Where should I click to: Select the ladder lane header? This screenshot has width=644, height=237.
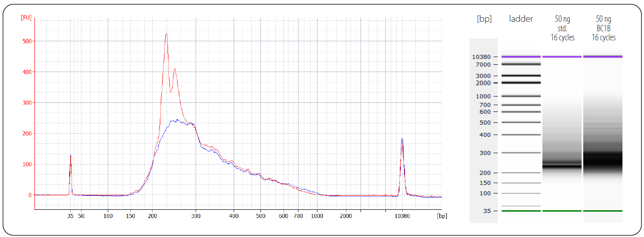521,19
